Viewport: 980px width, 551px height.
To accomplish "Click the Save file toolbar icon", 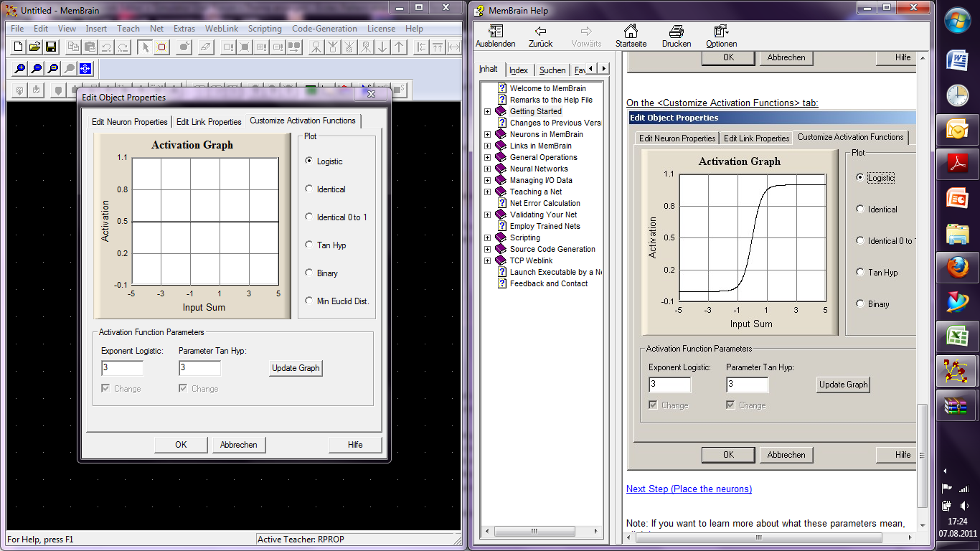I will point(51,47).
